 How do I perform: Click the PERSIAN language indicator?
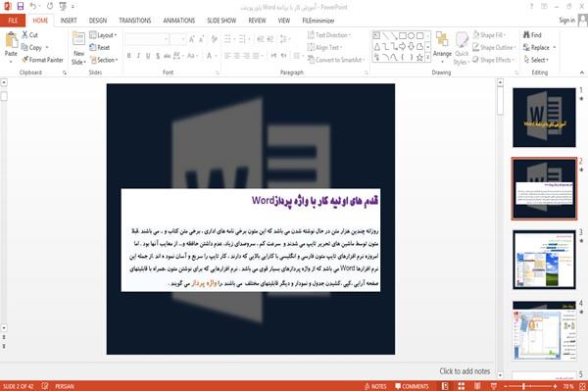[x=65, y=386]
